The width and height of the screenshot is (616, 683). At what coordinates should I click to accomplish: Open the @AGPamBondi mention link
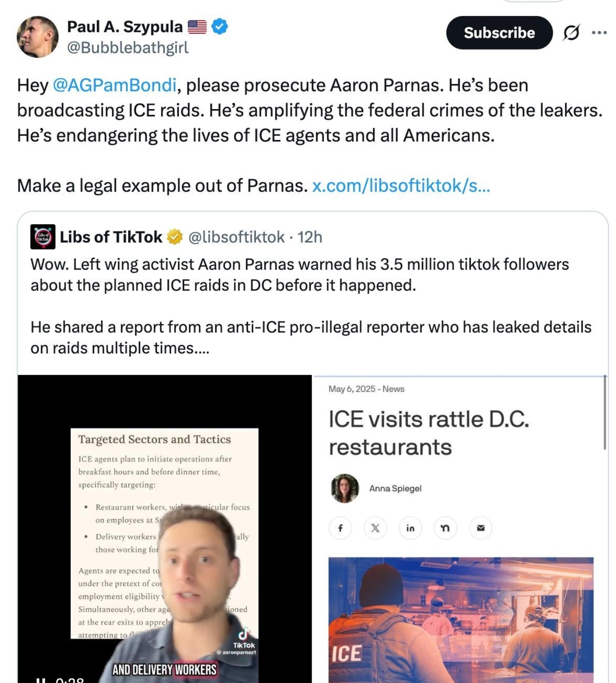pos(115,85)
